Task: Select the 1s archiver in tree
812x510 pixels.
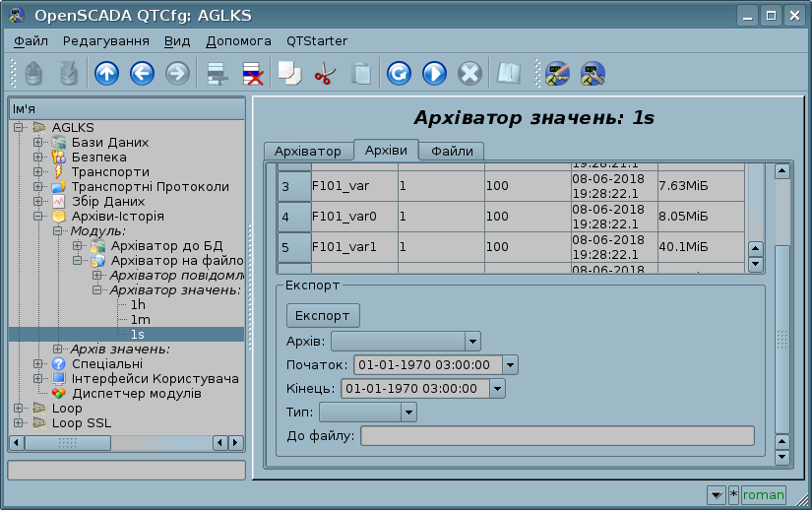Action: [137, 335]
